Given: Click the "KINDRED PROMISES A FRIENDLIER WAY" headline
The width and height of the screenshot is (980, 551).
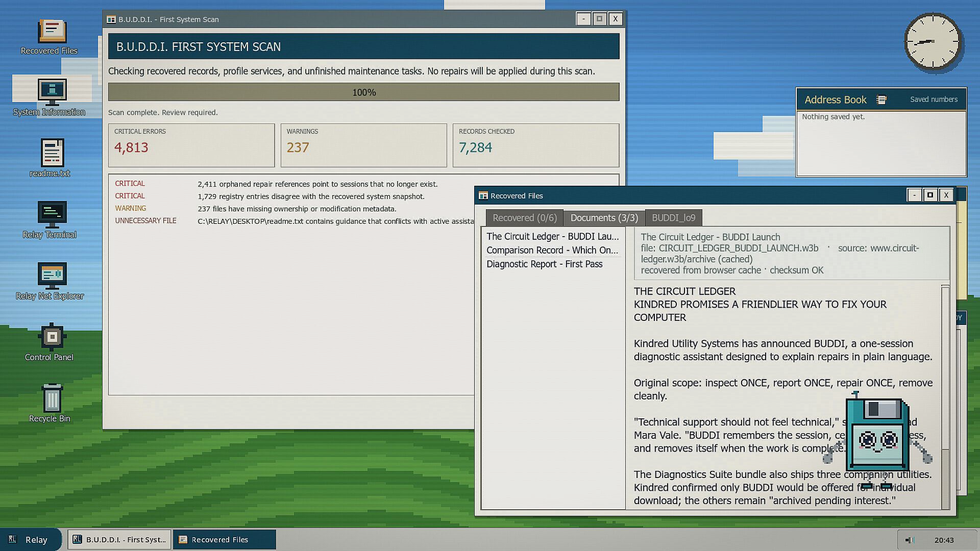Looking at the screenshot, I should coord(760,311).
